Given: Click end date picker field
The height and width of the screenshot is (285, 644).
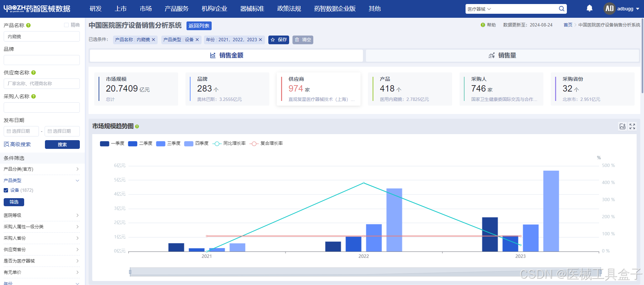Looking at the screenshot, I should tap(62, 131).
